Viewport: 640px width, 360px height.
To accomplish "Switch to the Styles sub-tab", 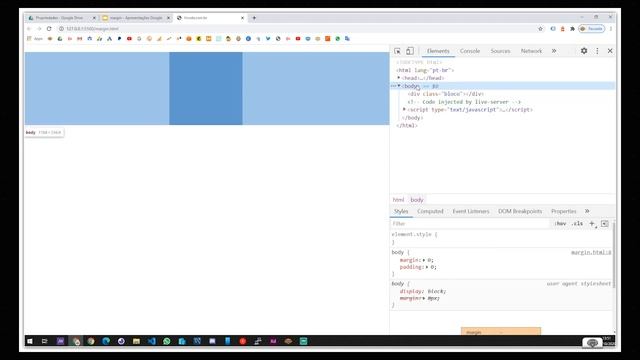I will pyautogui.click(x=401, y=211).
